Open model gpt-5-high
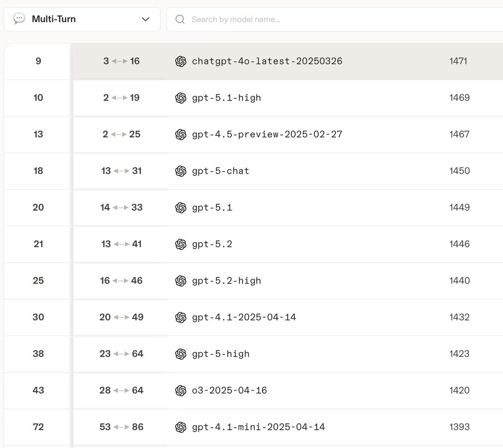This screenshot has height=448, width=503. pos(220,354)
